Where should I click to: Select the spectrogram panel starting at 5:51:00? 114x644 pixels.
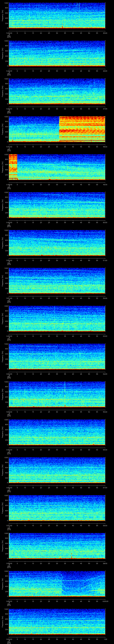57,281
